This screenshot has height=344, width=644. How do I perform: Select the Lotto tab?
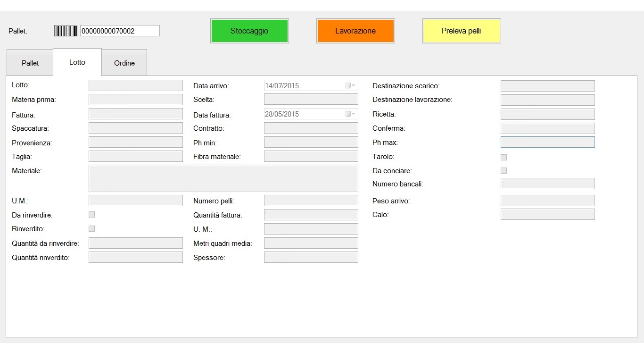pos(77,62)
